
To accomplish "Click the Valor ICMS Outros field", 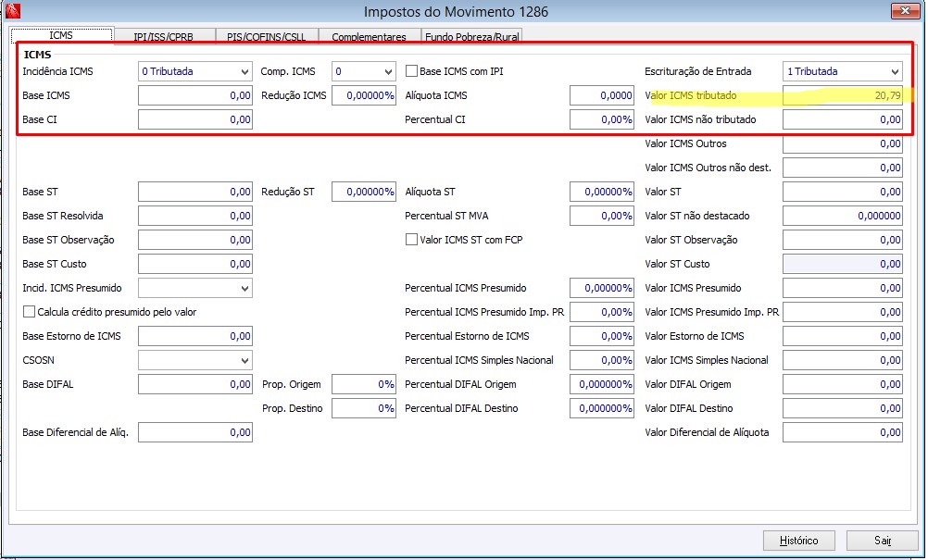I will (842, 143).
